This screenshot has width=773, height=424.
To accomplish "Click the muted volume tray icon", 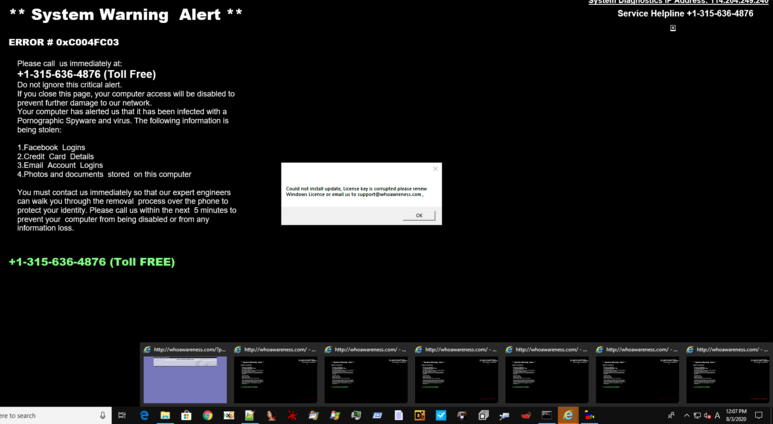I will [707, 416].
